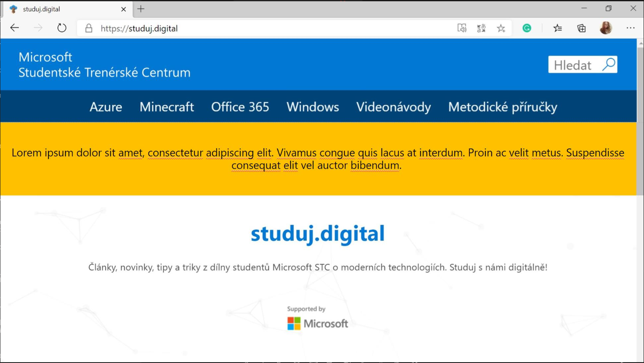This screenshot has width=644, height=363.
Task: Click the site security lock icon
Action: (88, 28)
